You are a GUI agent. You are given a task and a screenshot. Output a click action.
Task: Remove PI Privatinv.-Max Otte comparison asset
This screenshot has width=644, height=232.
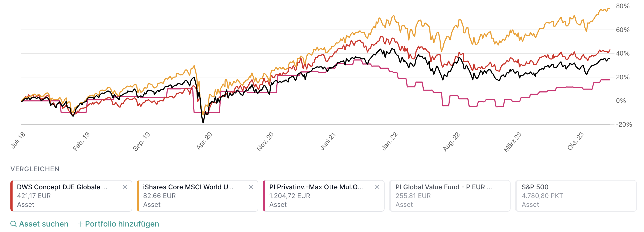click(x=377, y=187)
